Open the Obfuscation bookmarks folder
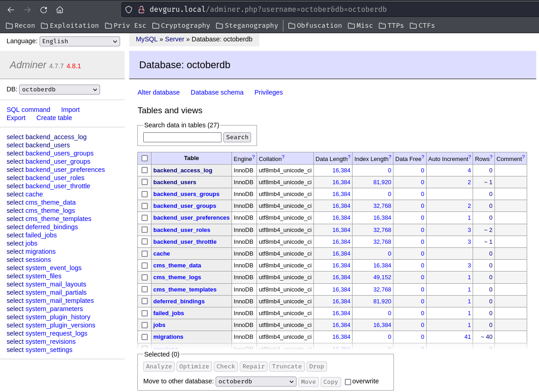The height and width of the screenshot is (392, 539). (x=315, y=25)
